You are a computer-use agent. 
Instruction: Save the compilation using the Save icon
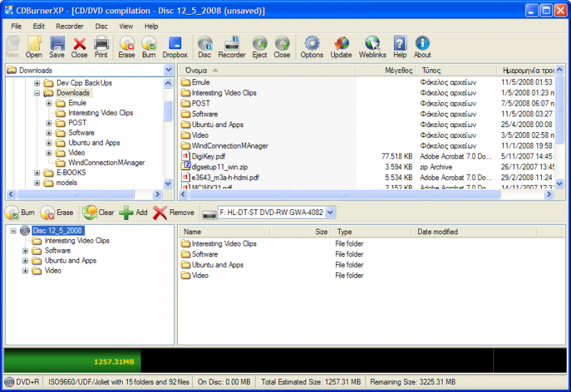pyautogui.click(x=57, y=47)
